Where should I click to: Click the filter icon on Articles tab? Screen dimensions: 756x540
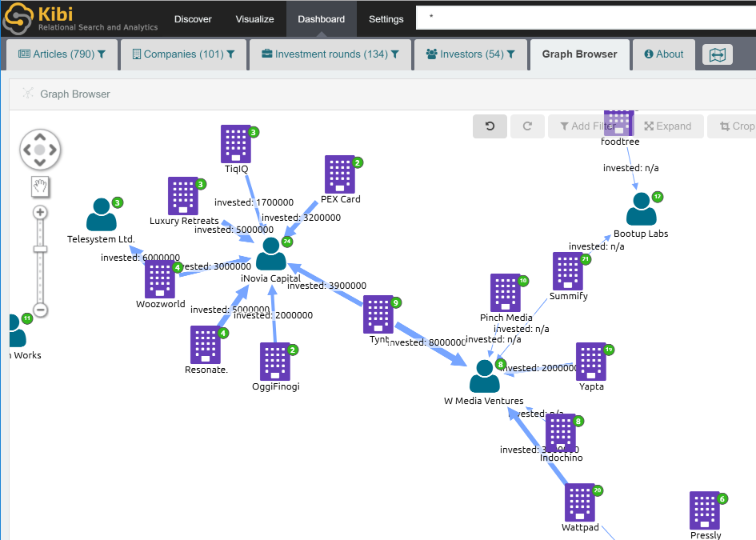pos(102,54)
